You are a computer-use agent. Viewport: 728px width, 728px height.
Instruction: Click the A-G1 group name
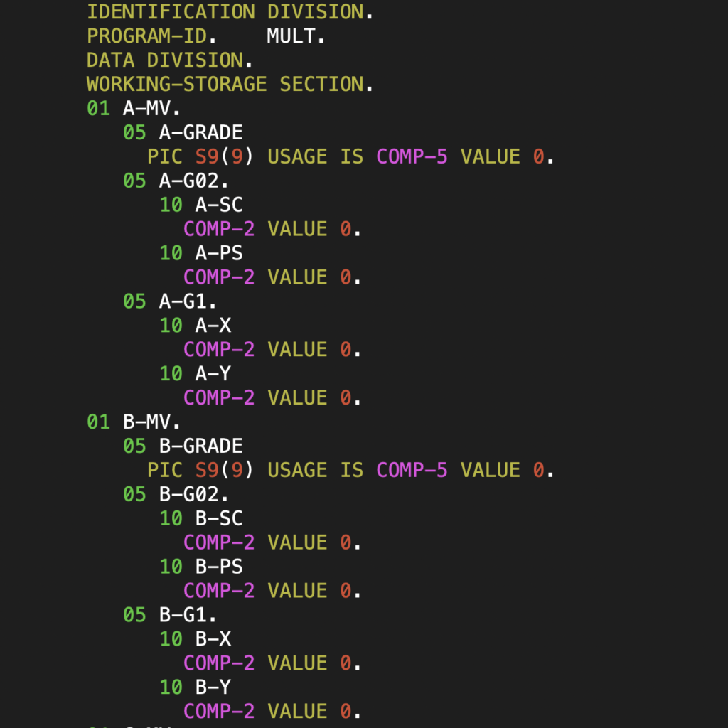tap(188, 301)
